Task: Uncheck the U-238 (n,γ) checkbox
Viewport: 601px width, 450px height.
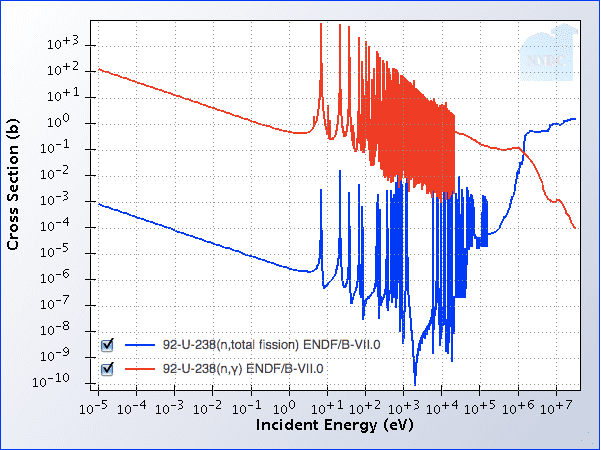Action: [x=107, y=369]
